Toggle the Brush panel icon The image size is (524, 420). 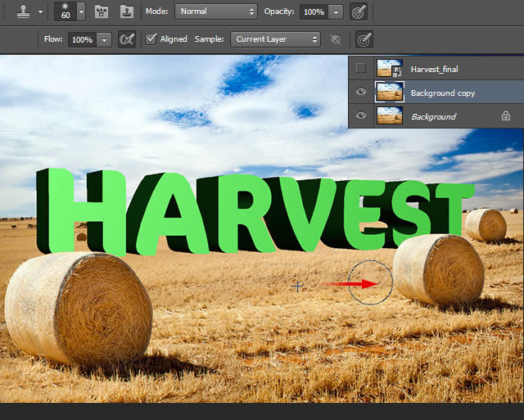pos(102,12)
